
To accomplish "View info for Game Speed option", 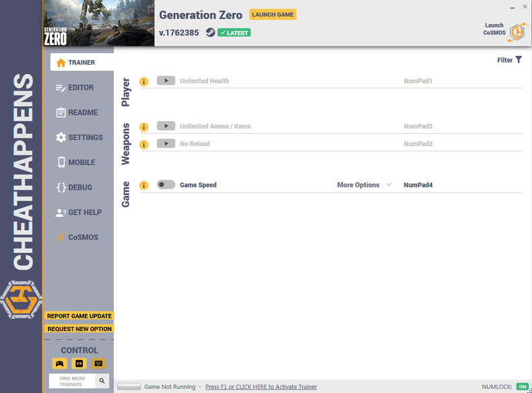I will click(x=144, y=185).
